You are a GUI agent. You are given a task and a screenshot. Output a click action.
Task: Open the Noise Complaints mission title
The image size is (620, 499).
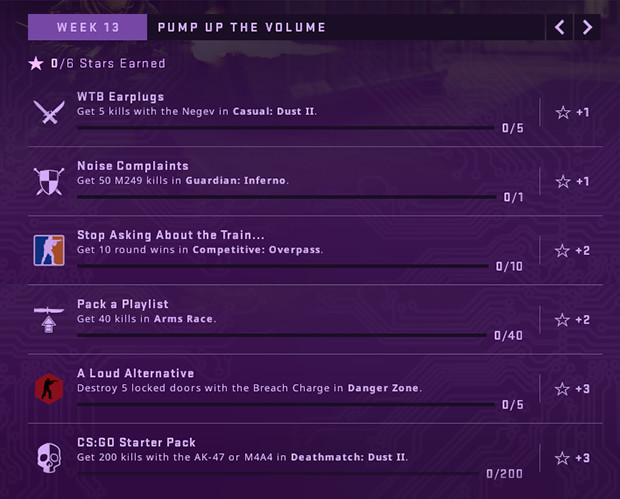[133, 166]
